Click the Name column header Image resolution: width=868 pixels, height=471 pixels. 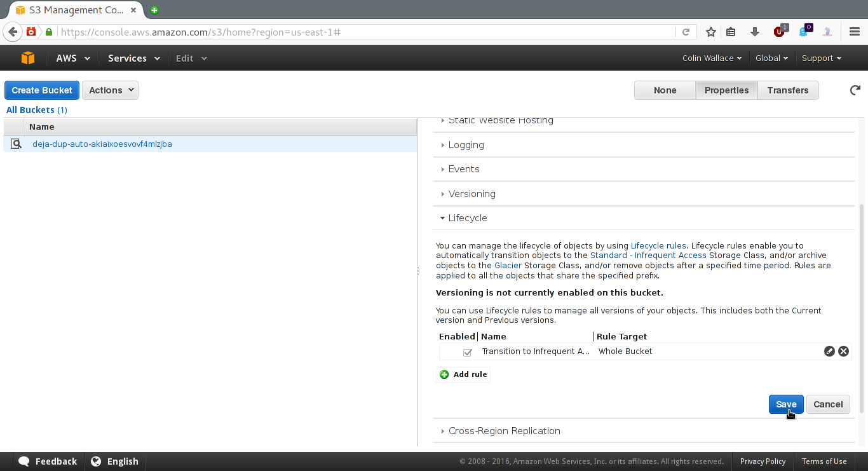coord(220,126)
